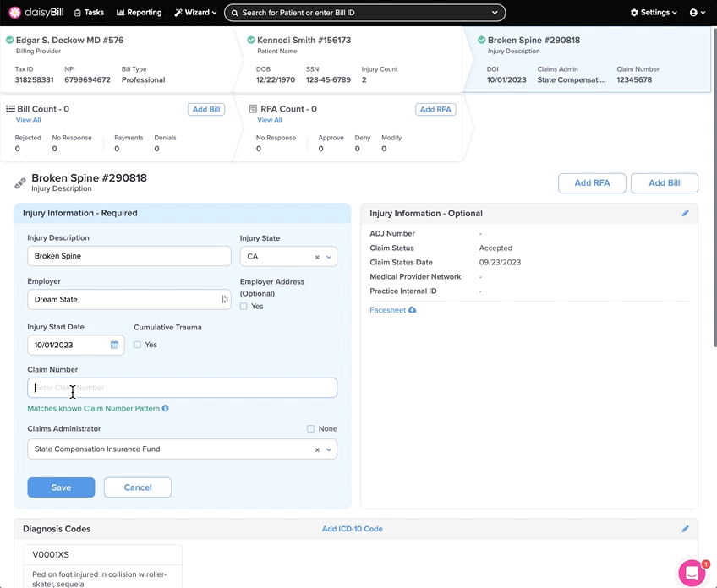This screenshot has width=717, height=588.
Task: Click the daisyBill logo icon
Action: coord(14,13)
